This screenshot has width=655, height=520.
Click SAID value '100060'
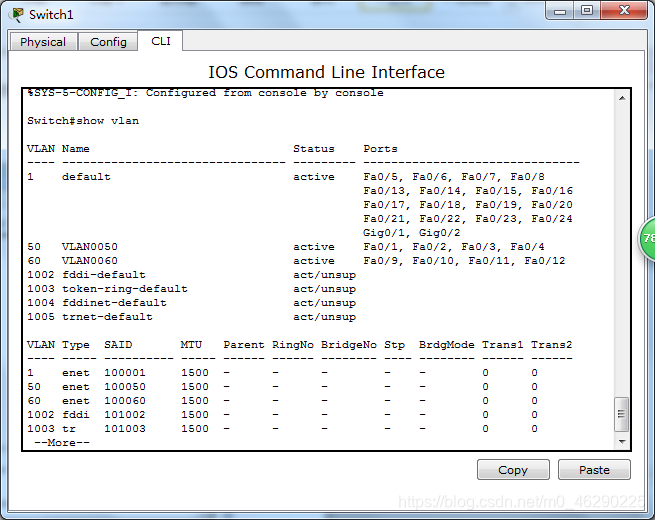pyautogui.click(x=125, y=401)
